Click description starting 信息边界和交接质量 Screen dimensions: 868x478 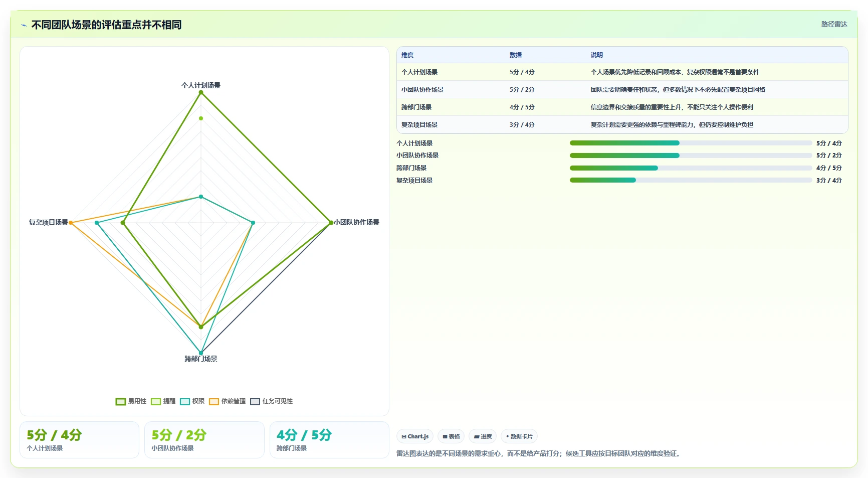(x=672, y=107)
